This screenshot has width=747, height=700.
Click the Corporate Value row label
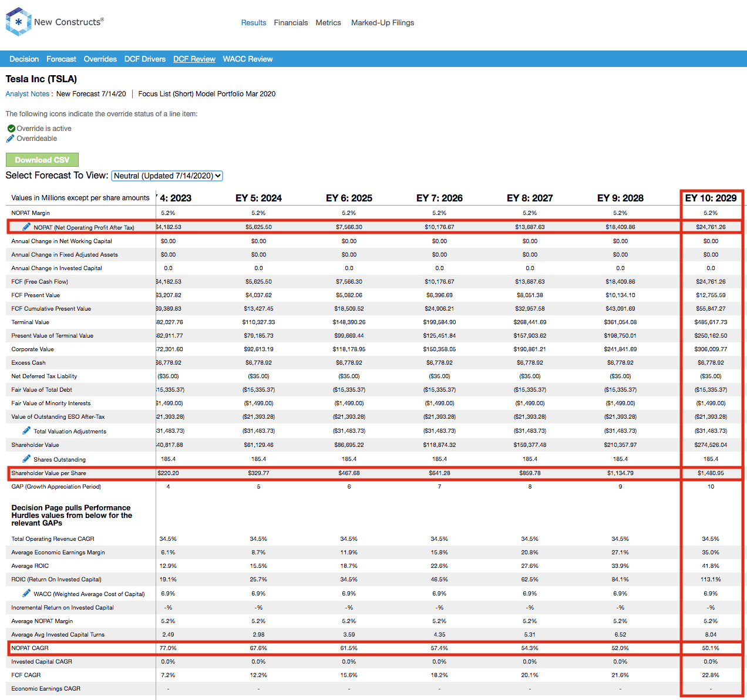pos(32,349)
